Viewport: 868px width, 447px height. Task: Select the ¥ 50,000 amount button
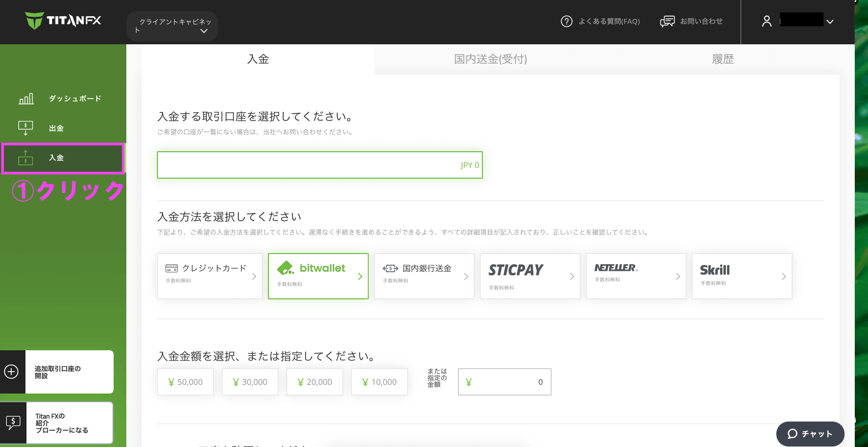pyautogui.click(x=185, y=382)
